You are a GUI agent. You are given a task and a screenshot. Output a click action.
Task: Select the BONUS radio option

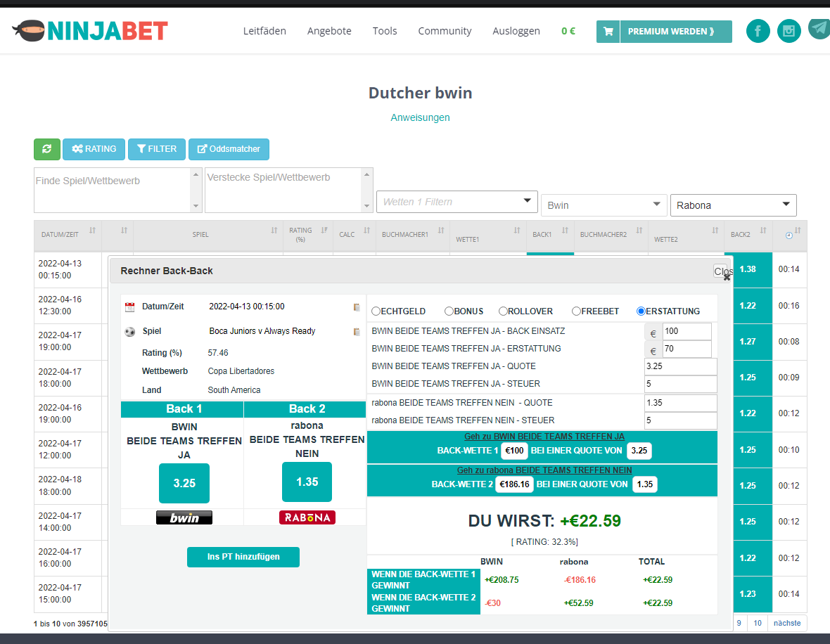(449, 311)
